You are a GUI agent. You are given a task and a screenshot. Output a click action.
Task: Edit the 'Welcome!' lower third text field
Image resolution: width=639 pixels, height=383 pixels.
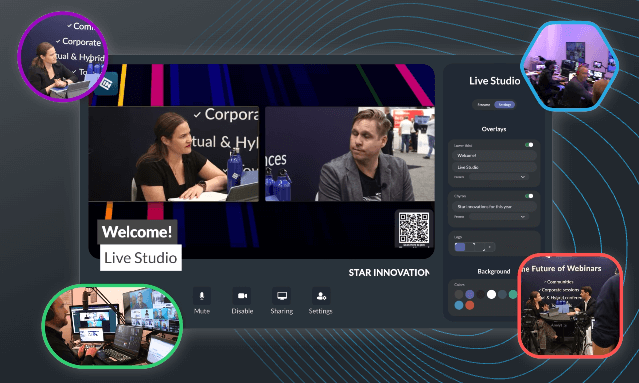click(x=494, y=155)
